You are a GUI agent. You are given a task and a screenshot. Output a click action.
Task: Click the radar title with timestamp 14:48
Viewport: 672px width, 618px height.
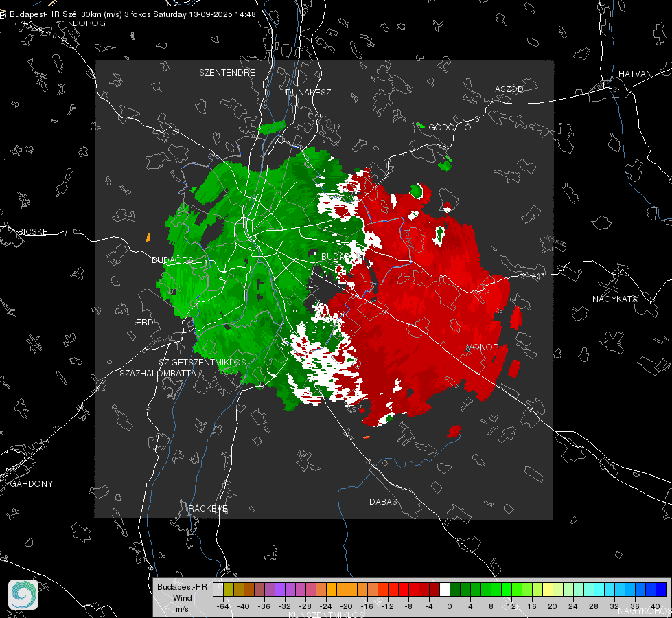point(132,14)
